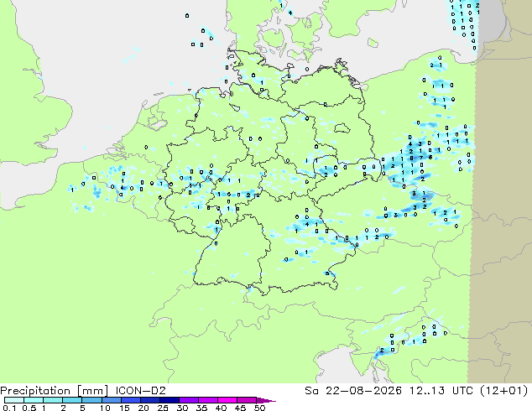Select the 5–10 mm legend color swatch

[x=91, y=400]
